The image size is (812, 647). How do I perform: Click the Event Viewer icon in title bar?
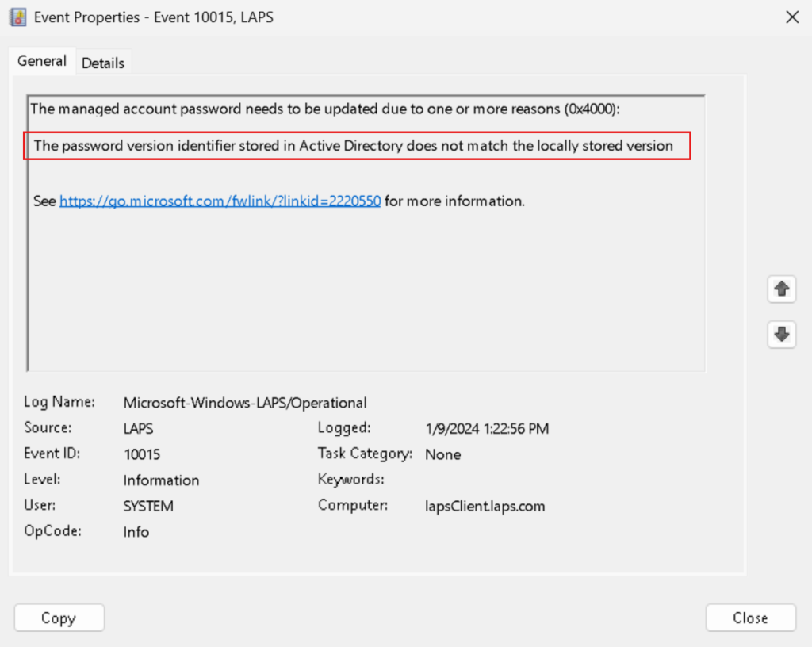pos(17,17)
